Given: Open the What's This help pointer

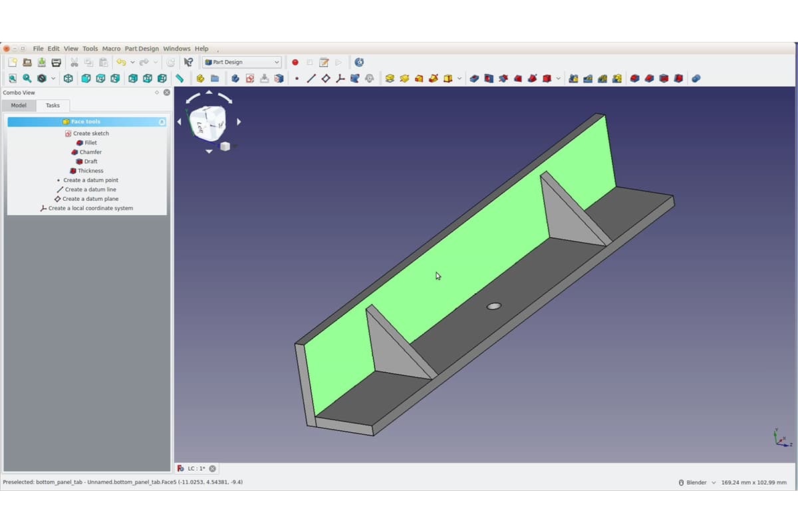Looking at the screenshot, I should click(189, 63).
